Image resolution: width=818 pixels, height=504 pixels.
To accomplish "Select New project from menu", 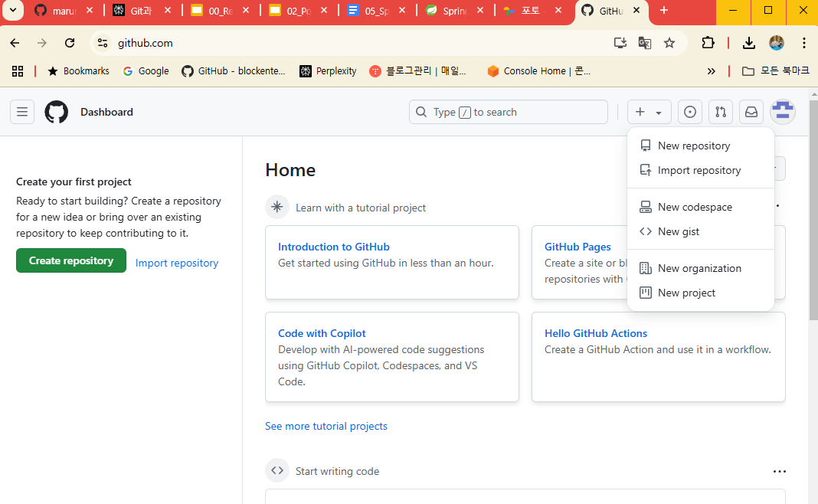I will tap(701, 293).
